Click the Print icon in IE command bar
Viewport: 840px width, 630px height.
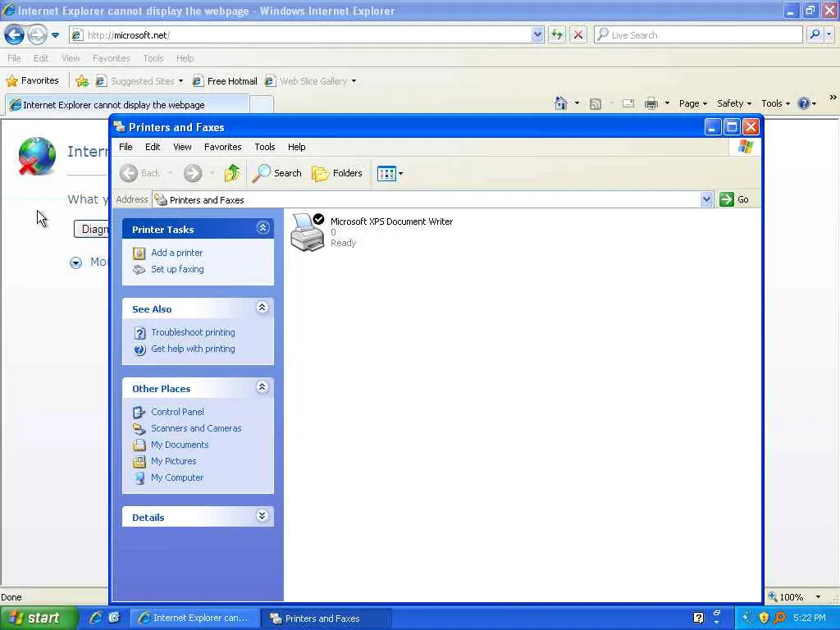click(651, 103)
